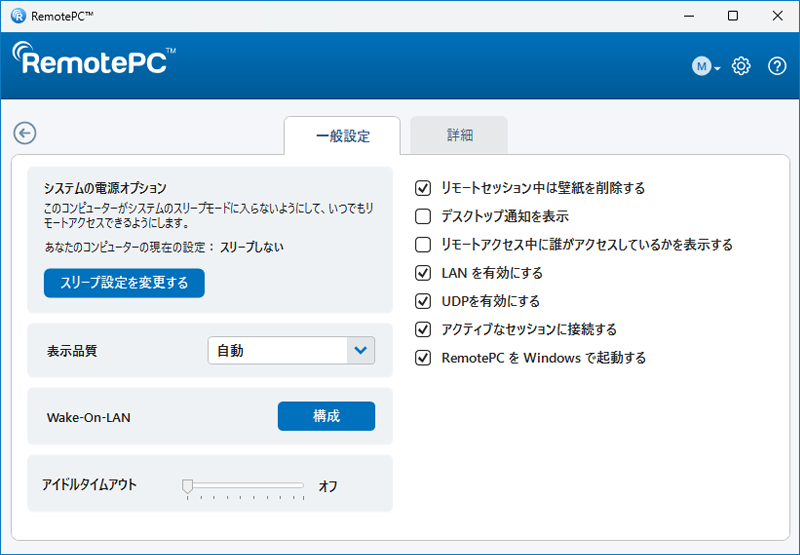Viewport: 800px width, 555px height.
Task: Maximize the RemotePC window
Action: click(x=733, y=16)
